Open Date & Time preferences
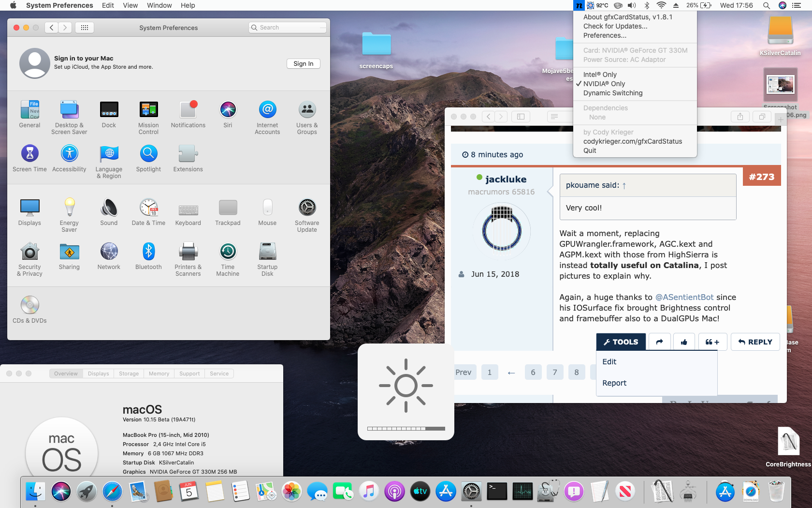812x508 pixels. tap(148, 212)
